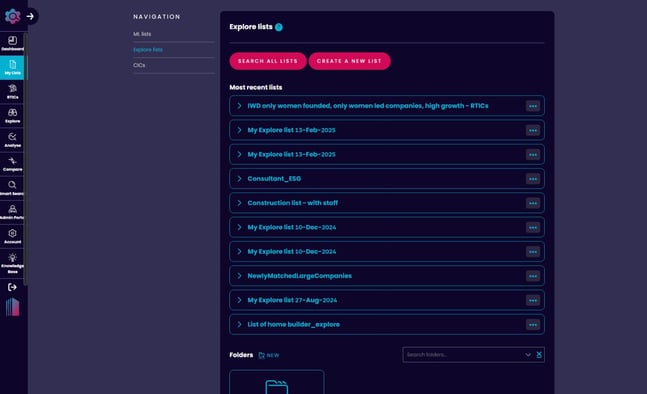
Task: Open the Knowledge Base lightbulb icon
Action: point(12,263)
